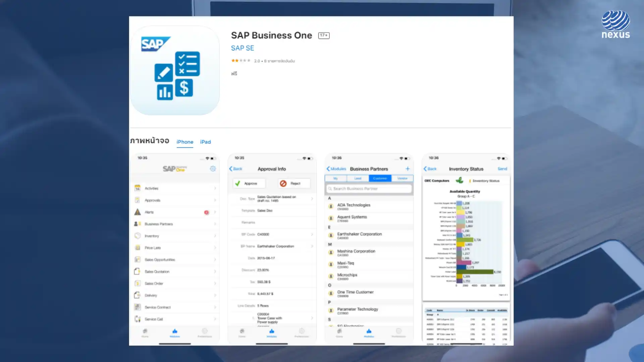Toggle the My tab in Business Partners
The width and height of the screenshot is (644, 362).
[x=335, y=178]
